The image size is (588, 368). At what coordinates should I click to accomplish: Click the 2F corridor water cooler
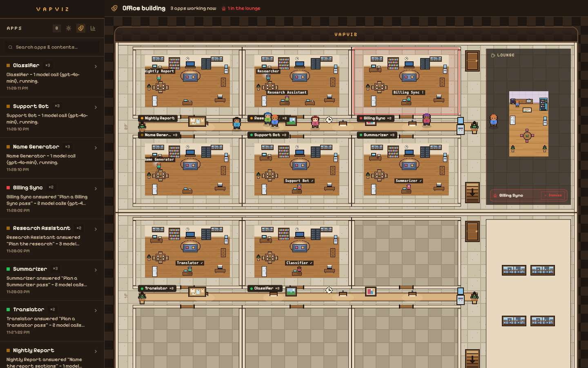461,126
